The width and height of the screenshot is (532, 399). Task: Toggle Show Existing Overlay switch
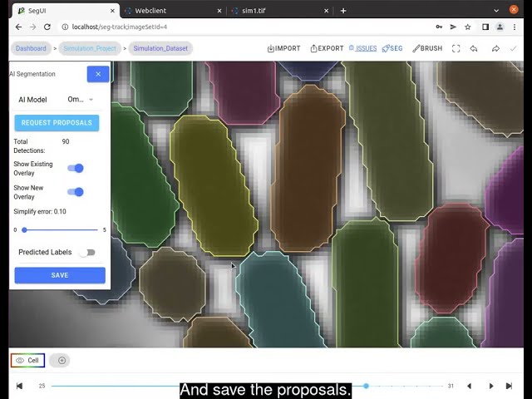tap(76, 168)
